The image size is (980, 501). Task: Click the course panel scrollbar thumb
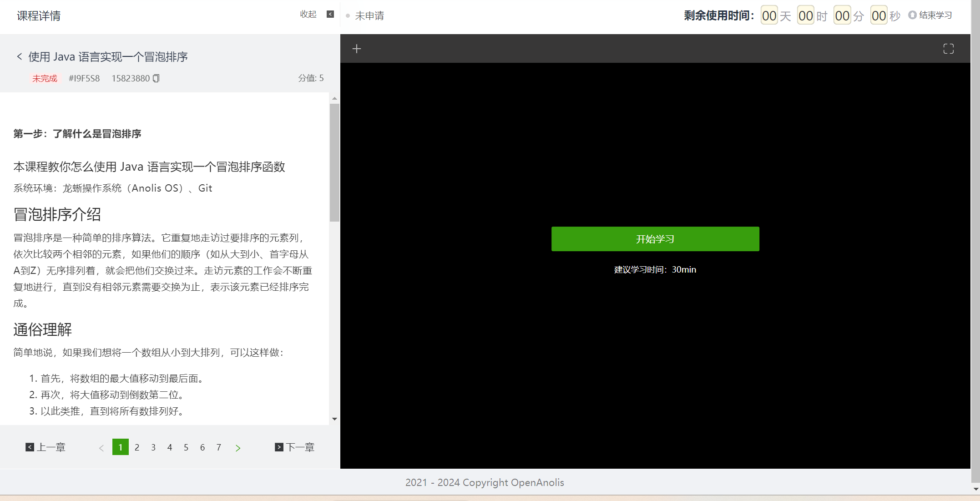[334, 162]
